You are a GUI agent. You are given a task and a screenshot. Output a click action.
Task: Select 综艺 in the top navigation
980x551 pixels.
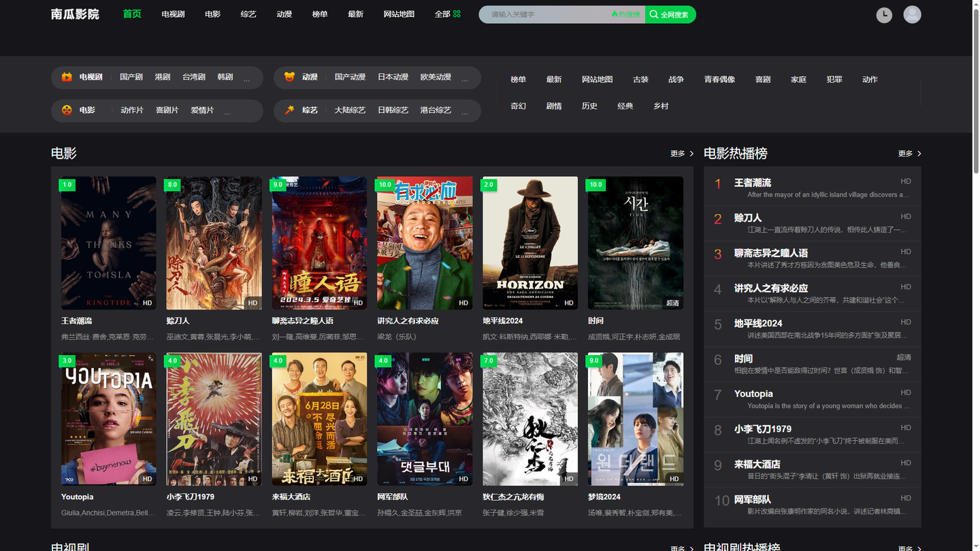[248, 14]
